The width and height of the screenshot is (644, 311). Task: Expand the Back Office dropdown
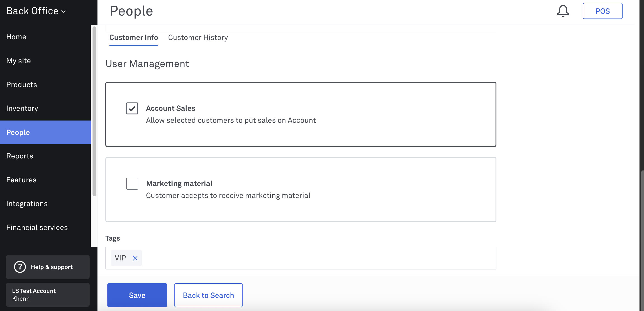click(36, 11)
